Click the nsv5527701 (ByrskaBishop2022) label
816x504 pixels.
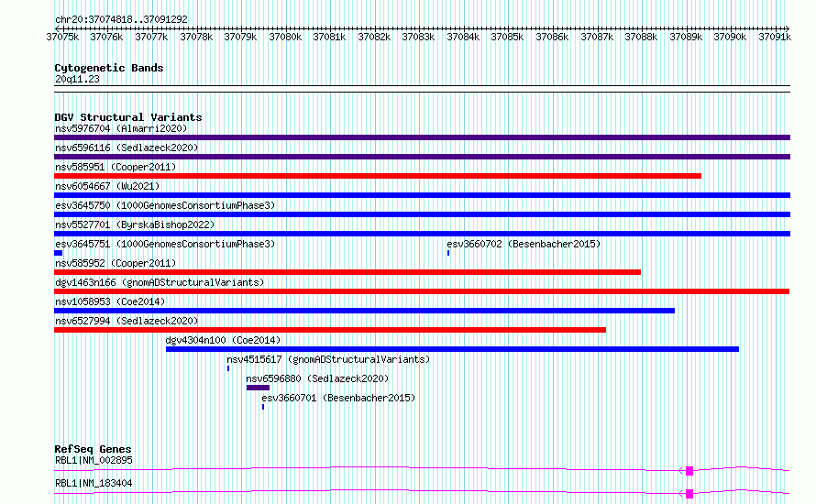coord(135,225)
